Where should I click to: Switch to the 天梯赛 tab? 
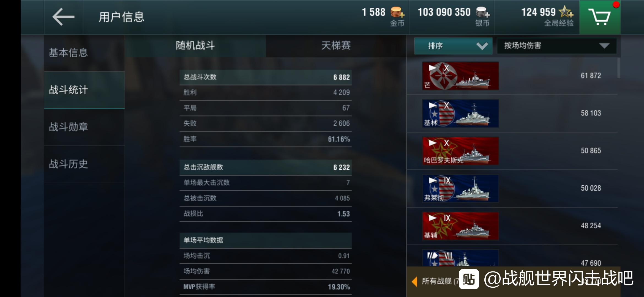tap(336, 46)
